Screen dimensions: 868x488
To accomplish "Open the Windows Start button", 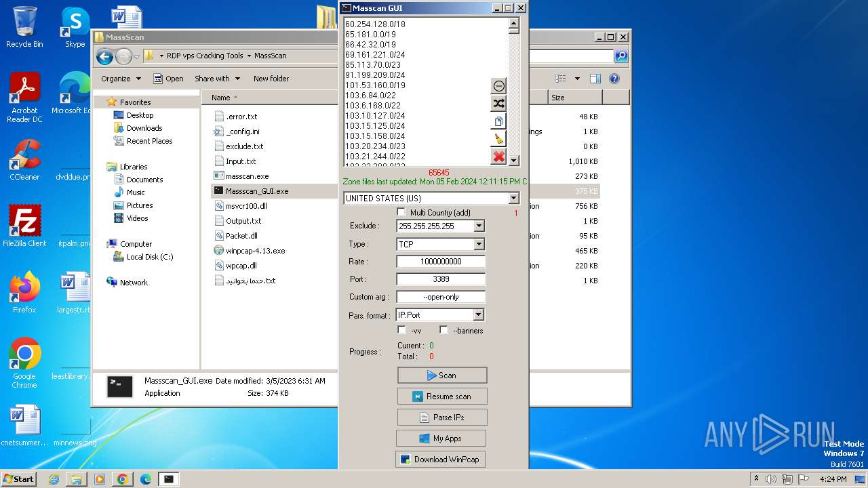I will point(18,479).
